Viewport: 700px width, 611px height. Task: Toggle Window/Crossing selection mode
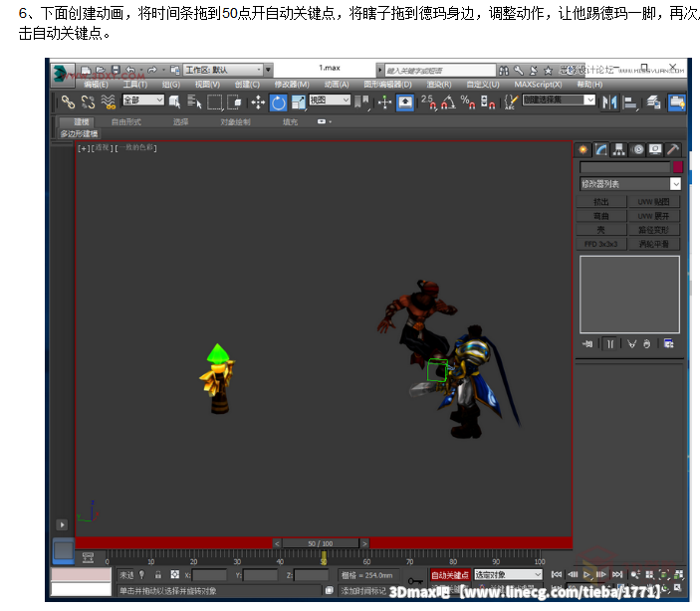click(x=234, y=102)
